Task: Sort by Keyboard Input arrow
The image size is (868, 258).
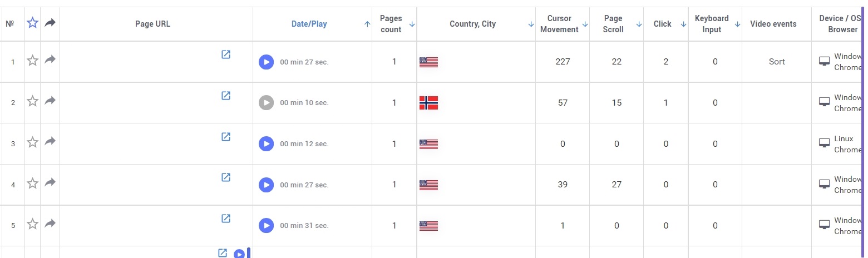Action: click(737, 24)
